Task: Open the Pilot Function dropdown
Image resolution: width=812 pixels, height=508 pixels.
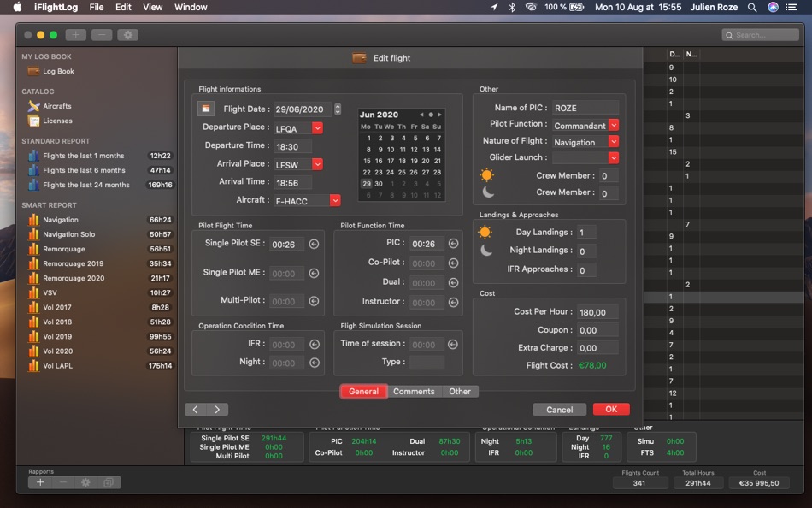Action: (x=614, y=125)
